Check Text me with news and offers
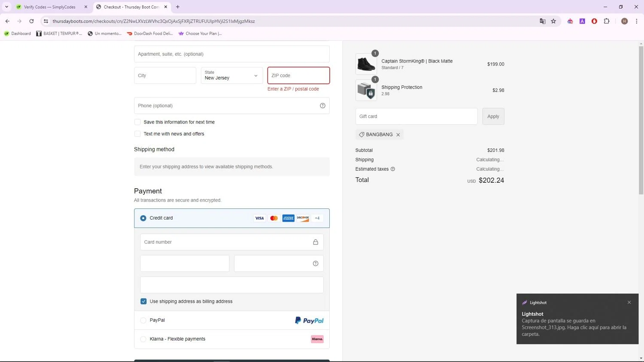This screenshot has height=362, width=644. tap(137, 134)
